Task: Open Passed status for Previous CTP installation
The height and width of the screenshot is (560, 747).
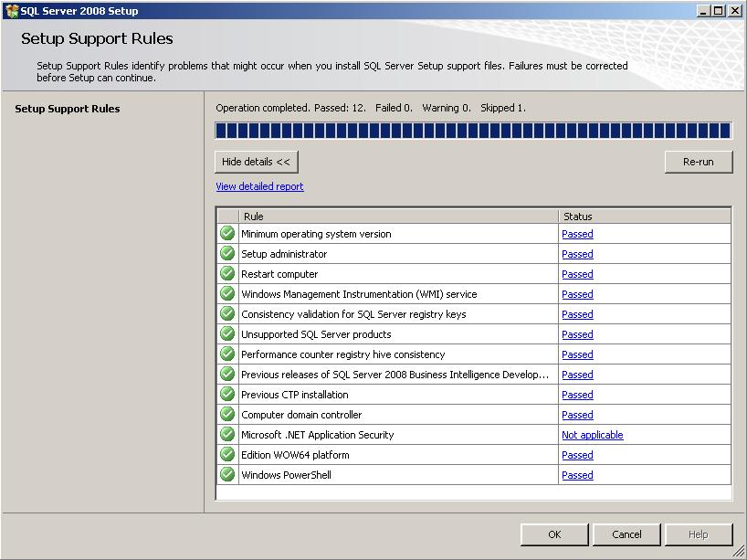Action: 577,395
